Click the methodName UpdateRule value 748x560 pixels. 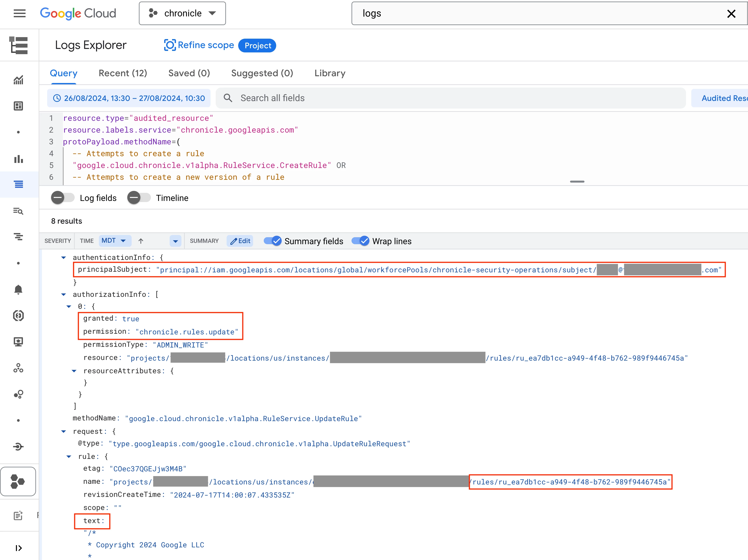243,418
